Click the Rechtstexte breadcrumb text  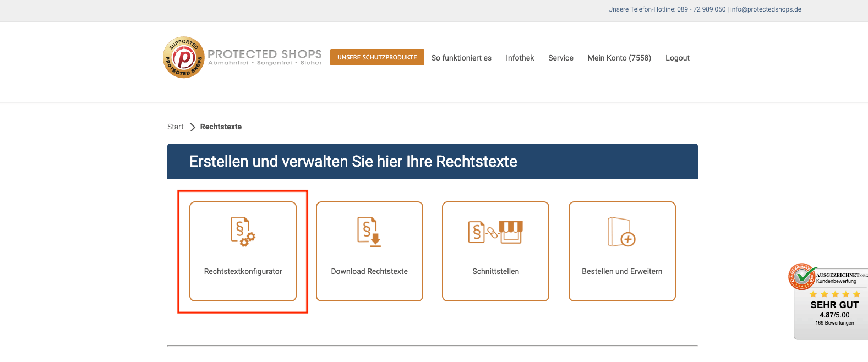[x=221, y=127]
